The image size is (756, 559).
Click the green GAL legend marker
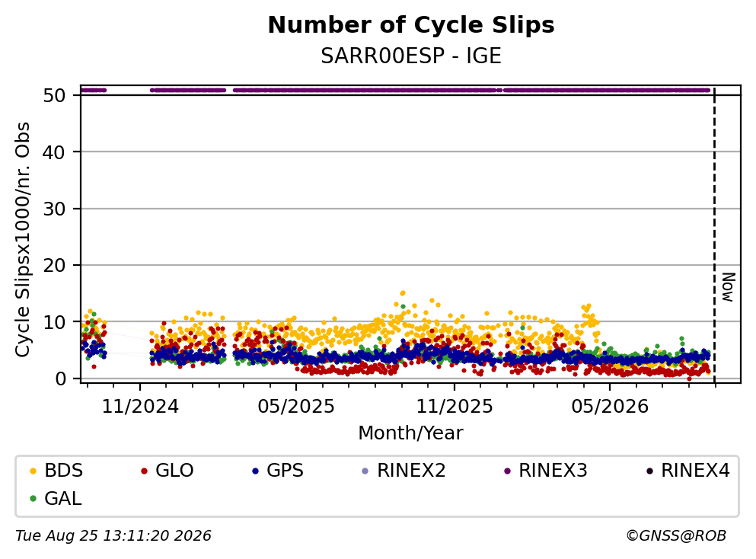(33, 499)
